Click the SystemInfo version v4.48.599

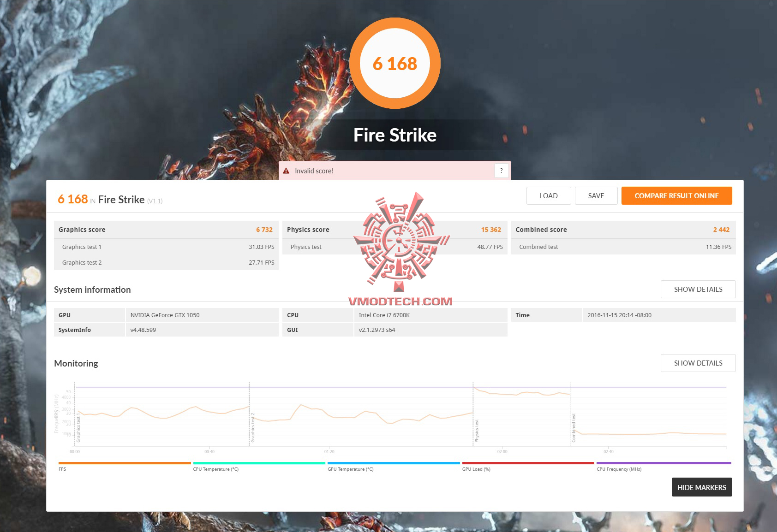pos(143,330)
